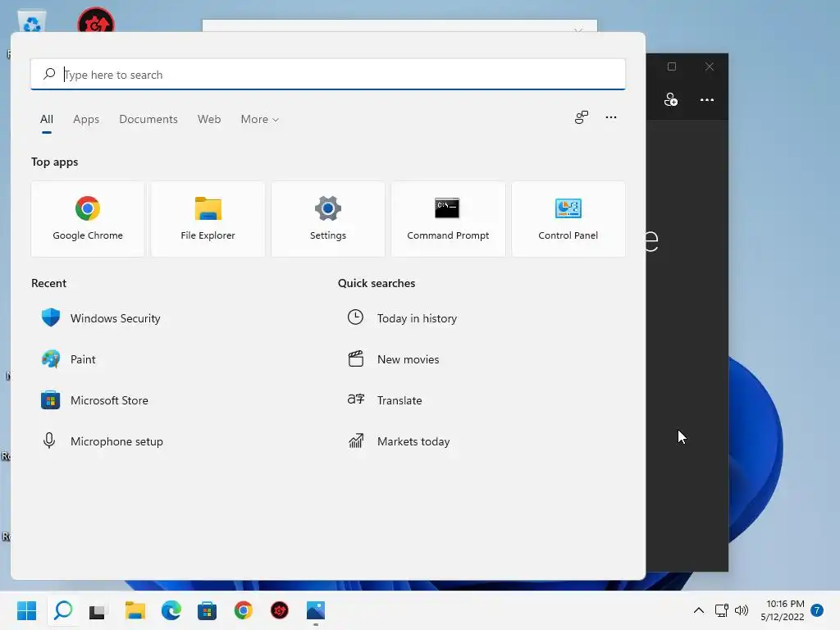Open Command Prompt tile
Image resolution: width=840 pixels, height=630 pixels.
(448, 219)
